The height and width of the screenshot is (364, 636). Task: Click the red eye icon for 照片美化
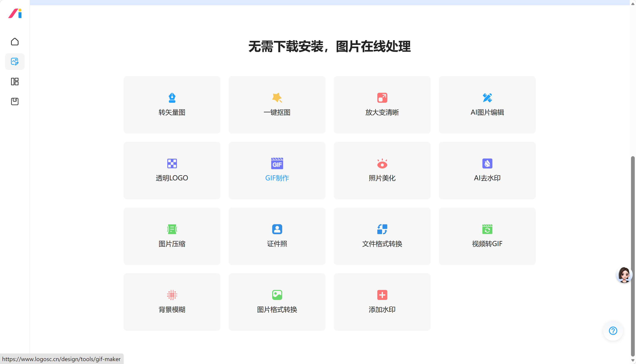(382, 163)
